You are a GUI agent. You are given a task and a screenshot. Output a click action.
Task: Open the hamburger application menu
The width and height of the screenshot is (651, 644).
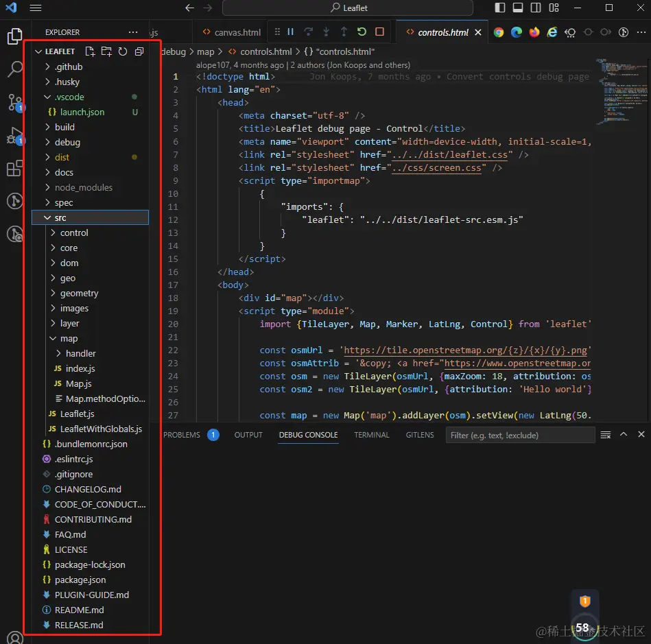pos(36,8)
